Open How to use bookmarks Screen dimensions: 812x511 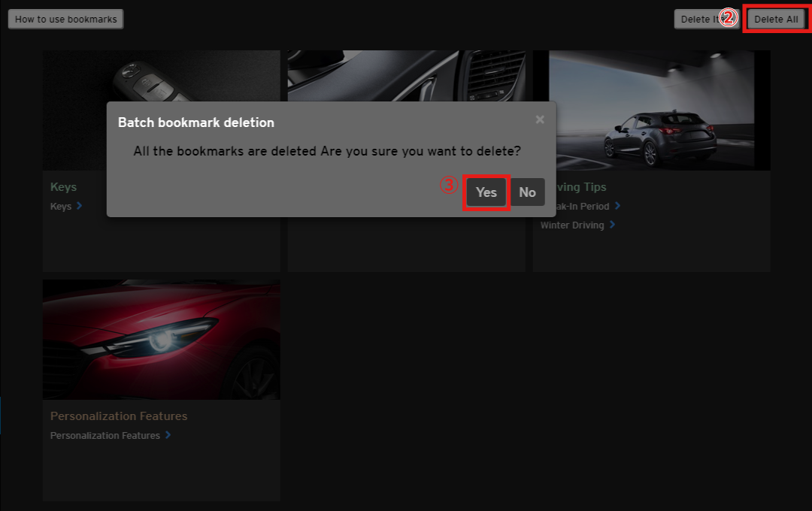(66, 20)
